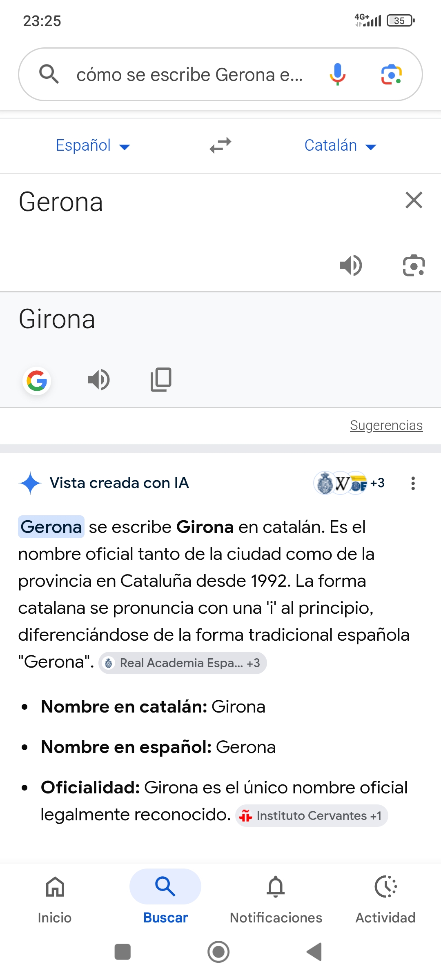
Task: Clear the Gerona input with X button
Action: coord(413,200)
